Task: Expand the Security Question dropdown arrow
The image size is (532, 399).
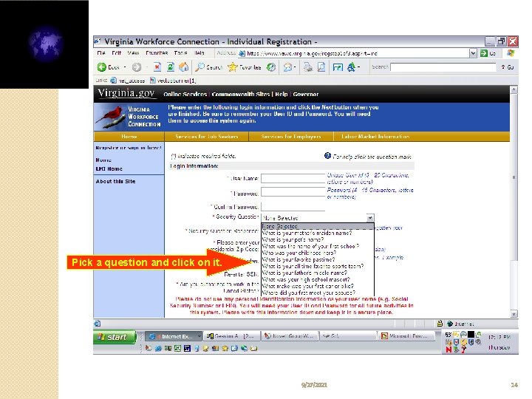Action: (x=370, y=217)
